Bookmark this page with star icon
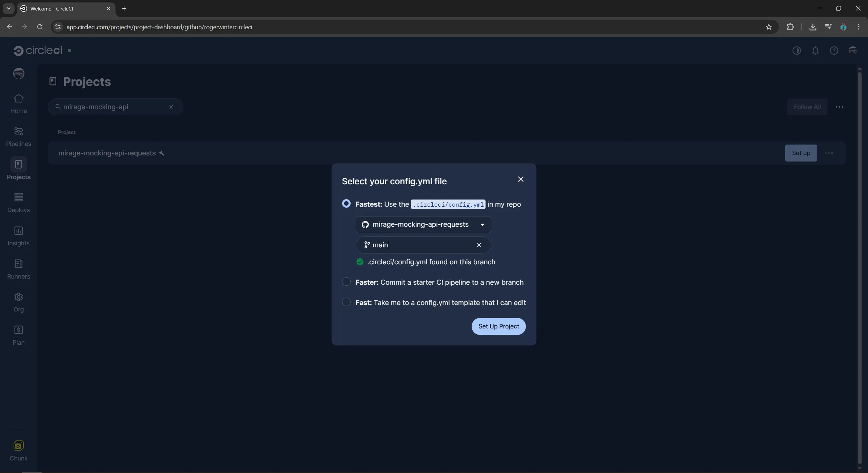Viewport: 868px width, 473px height. pyautogui.click(x=768, y=27)
